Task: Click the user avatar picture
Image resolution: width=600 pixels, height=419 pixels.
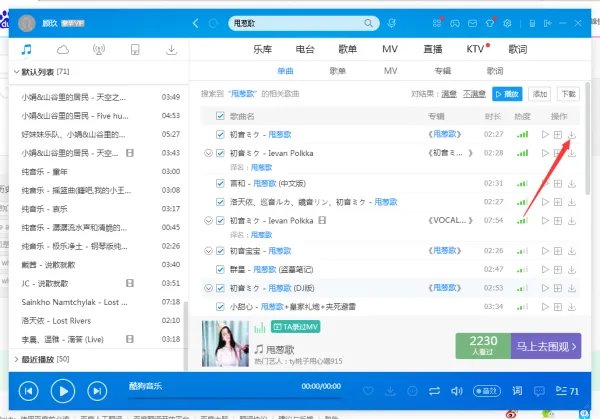Action: 27,23
